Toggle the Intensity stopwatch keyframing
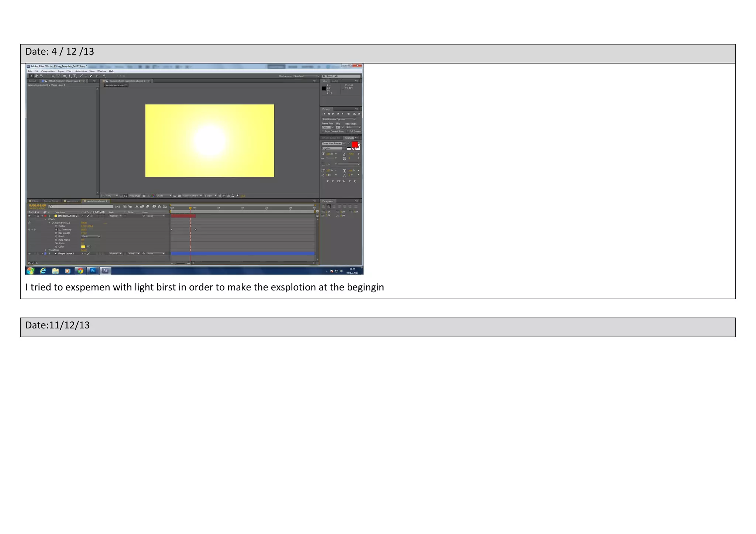756x534 pixels. tap(56, 230)
